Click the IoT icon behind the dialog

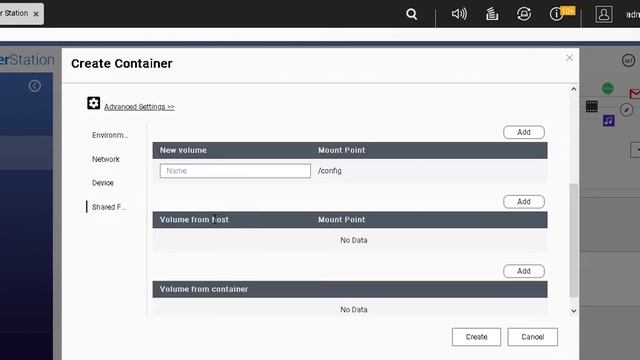pyautogui.click(x=628, y=61)
